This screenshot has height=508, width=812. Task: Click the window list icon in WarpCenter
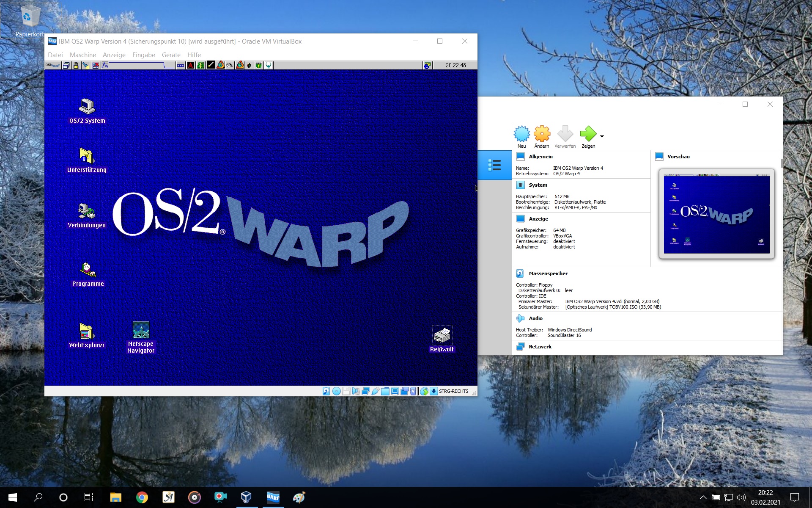coord(66,65)
